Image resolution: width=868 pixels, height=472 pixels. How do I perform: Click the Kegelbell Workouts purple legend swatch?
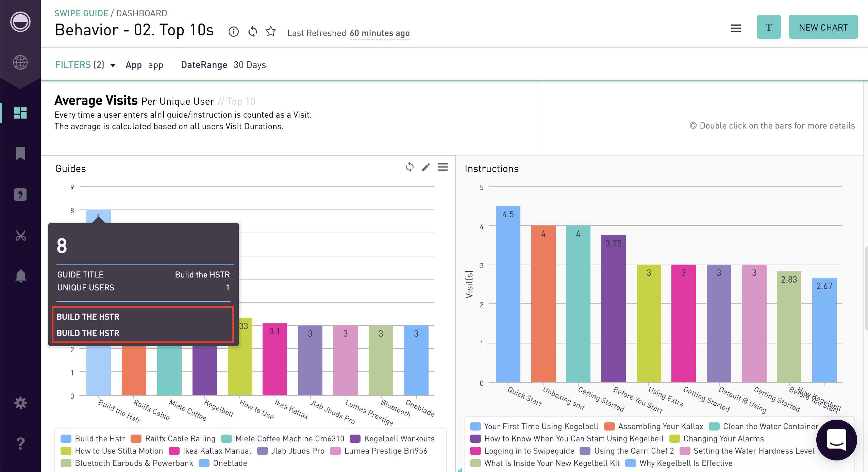coord(355,439)
